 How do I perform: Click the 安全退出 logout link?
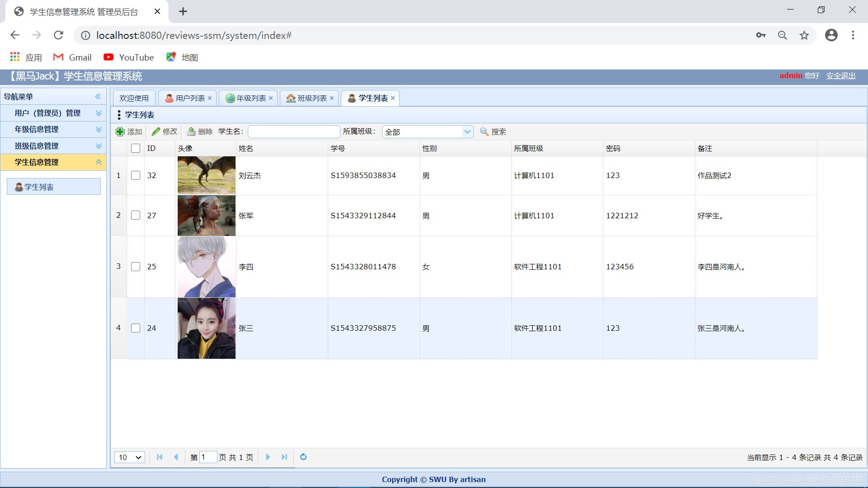click(841, 76)
